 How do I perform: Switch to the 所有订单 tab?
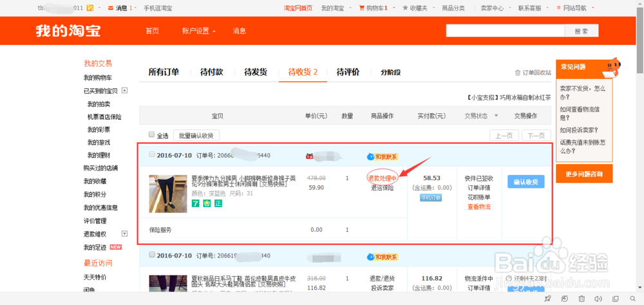coord(164,72)
